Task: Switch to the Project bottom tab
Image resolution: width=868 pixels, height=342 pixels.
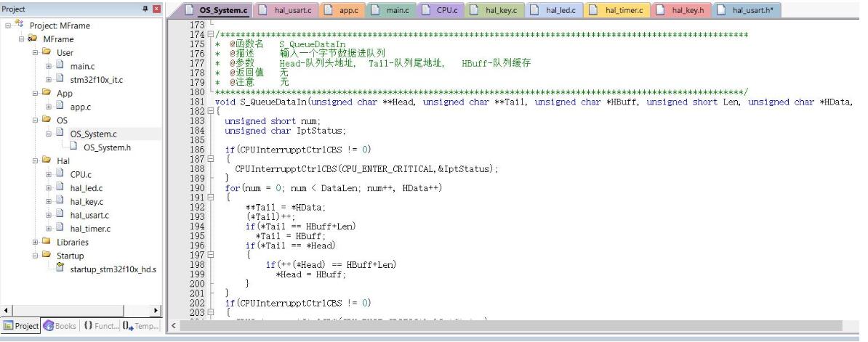Action: [21, 326]
